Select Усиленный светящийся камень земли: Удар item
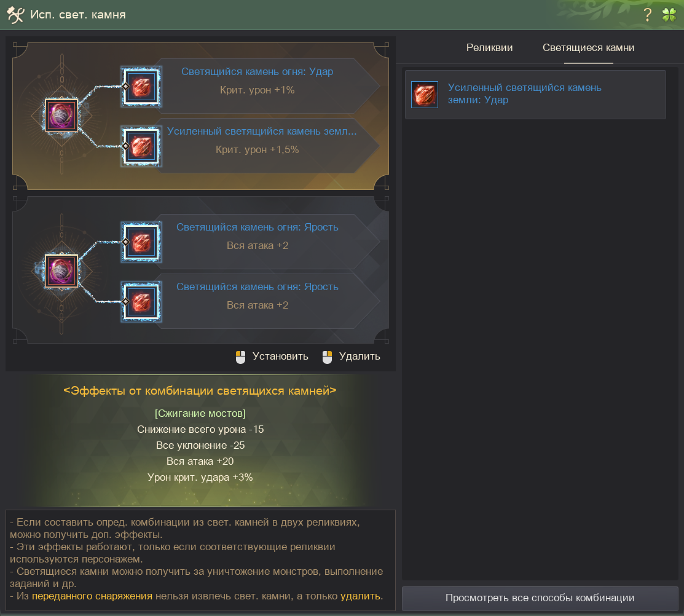 pyautogui.click(x=535, y=94)
